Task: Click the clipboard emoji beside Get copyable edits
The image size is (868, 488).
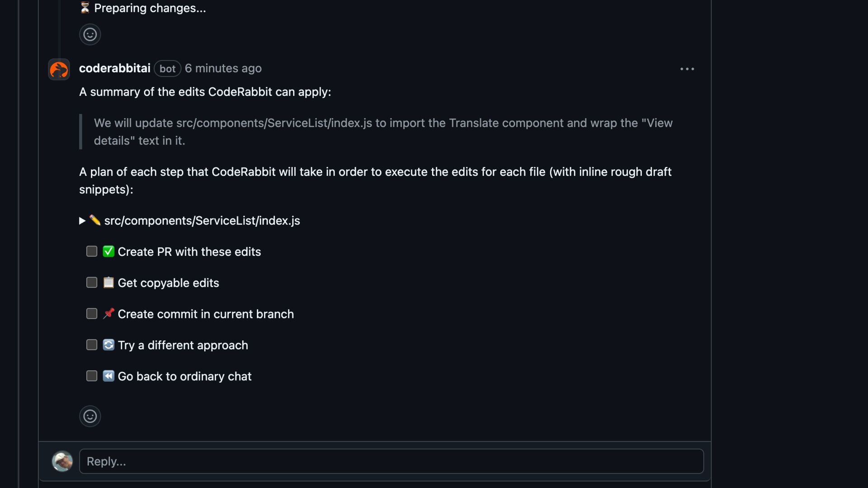Action: [x=108, y=283]
